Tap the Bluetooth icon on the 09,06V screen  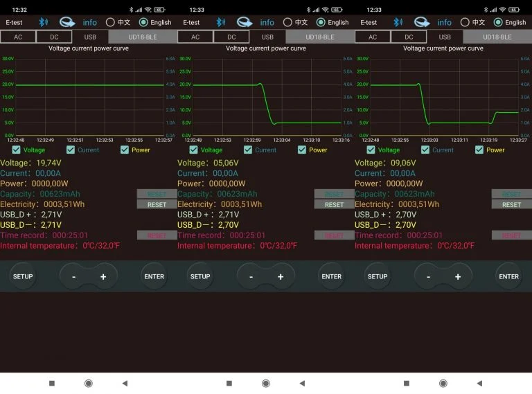click(398, 22)
